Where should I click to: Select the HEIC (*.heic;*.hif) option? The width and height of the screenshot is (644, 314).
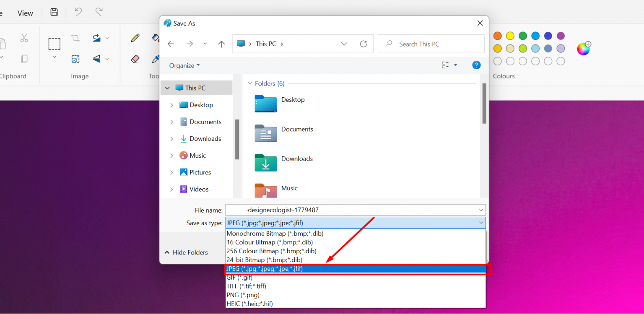pos(249,304)
